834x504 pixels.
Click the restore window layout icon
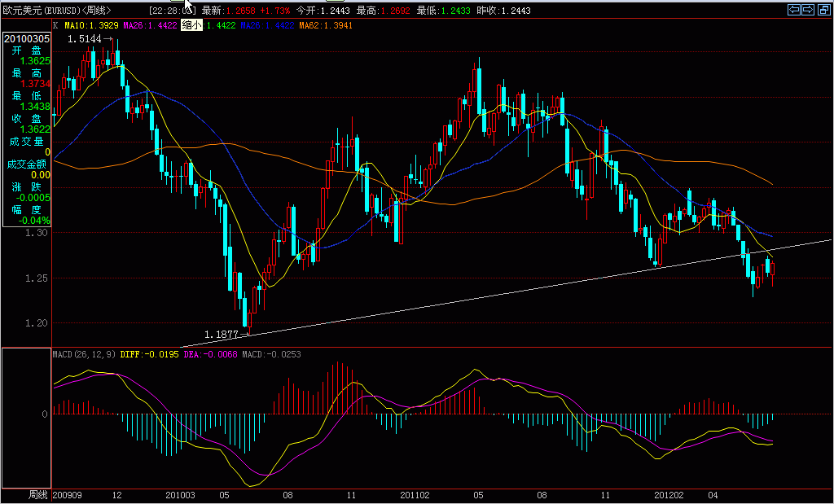(x=823, y=10)
